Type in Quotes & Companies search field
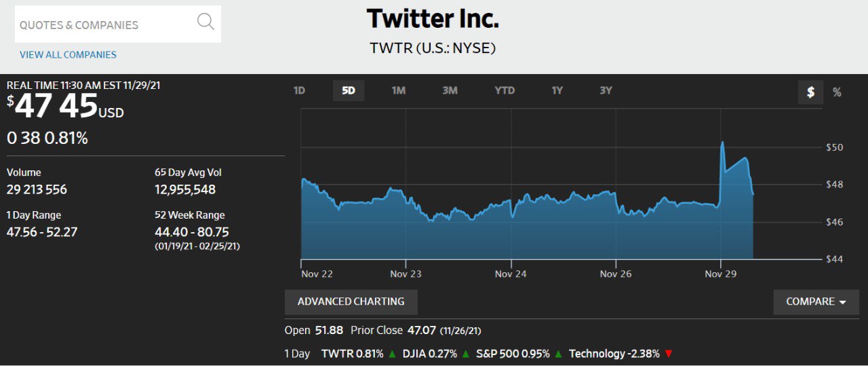The width and height of the screenshot is (868, 368). 102,25
